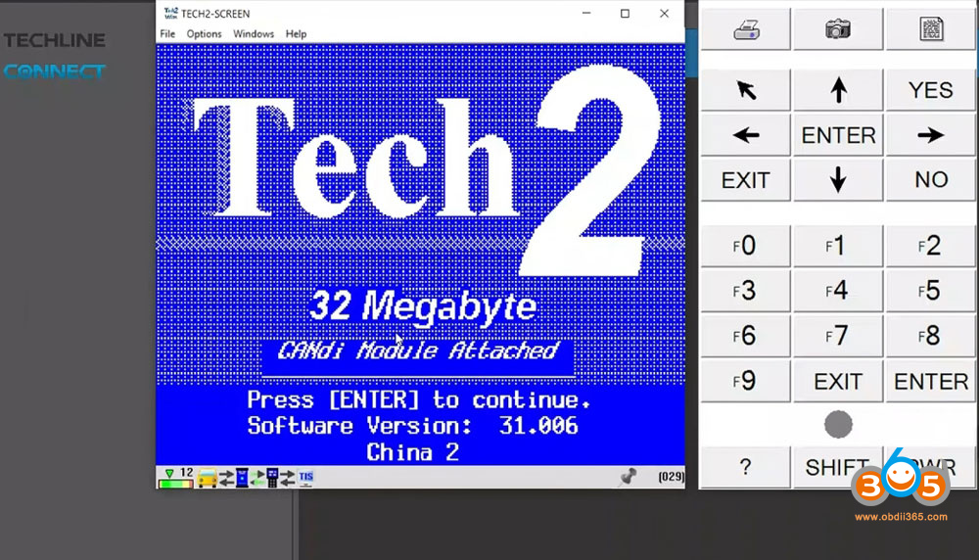Open the File menu
The width and height of the screenshot is (979, 560).
click(167, 34)
